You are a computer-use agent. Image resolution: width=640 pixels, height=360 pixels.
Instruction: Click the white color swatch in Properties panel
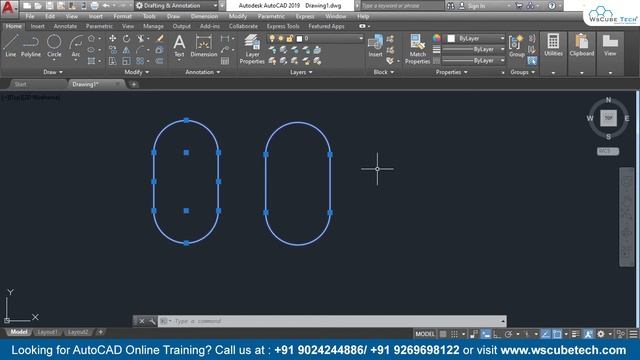(451, 38)
